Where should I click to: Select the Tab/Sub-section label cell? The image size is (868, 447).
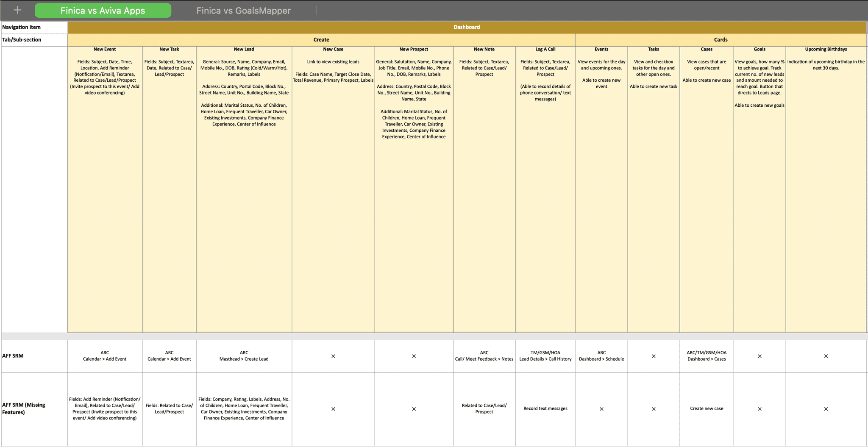coord(34,40)
